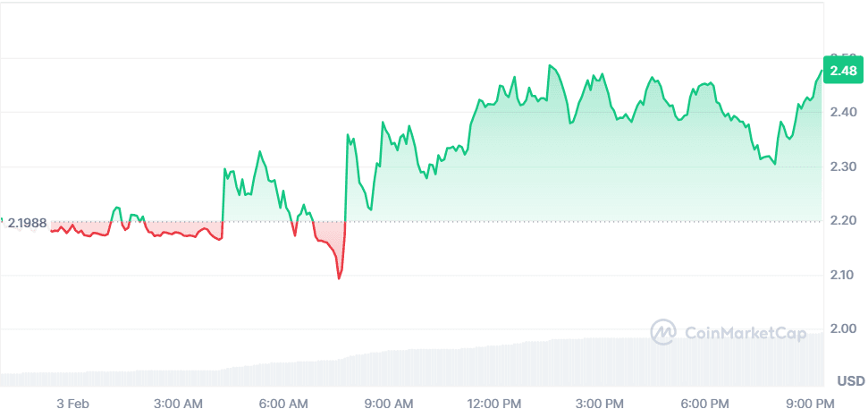Choose the 2.10 price axis label
868x409 pixels.
click(843, 275)
